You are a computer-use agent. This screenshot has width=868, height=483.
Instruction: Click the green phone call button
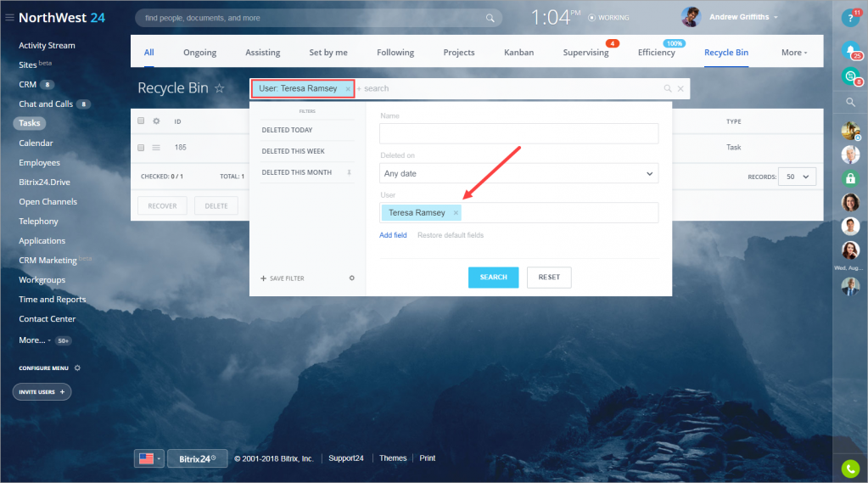click(x=850, y=469)
